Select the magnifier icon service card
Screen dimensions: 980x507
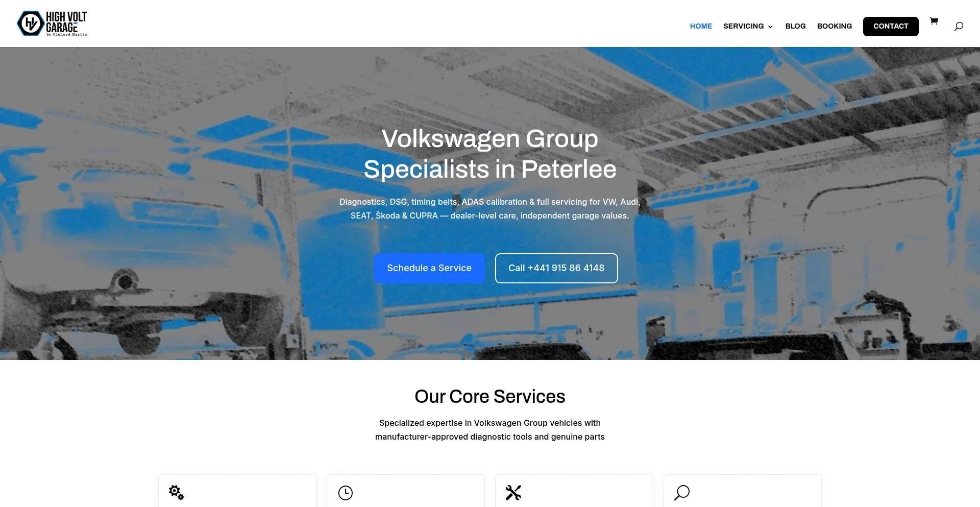click(743, 491)
